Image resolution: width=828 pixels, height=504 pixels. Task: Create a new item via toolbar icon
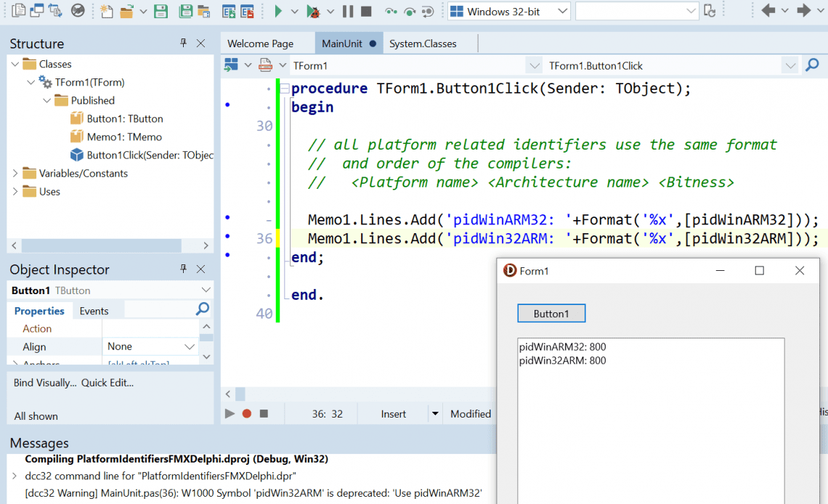106,11
